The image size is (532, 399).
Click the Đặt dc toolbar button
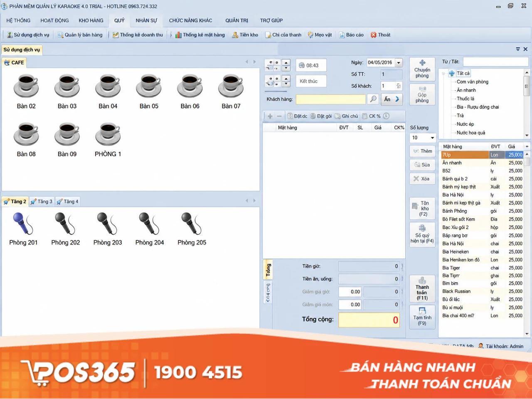[297, 116]
